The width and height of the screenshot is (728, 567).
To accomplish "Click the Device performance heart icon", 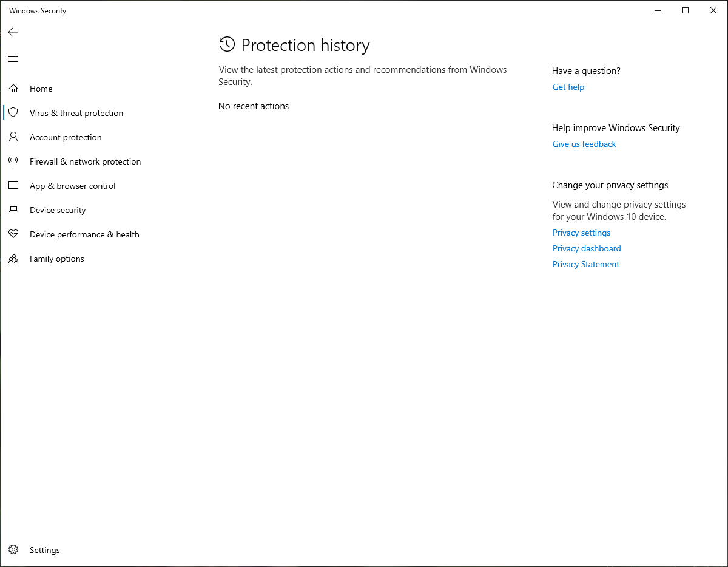I will pos(13,234).
